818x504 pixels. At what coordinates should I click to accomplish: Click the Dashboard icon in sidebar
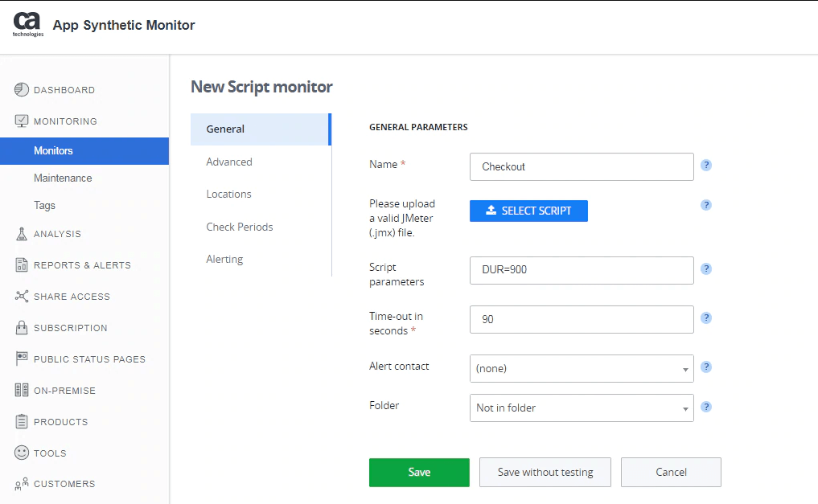[22, 90]
